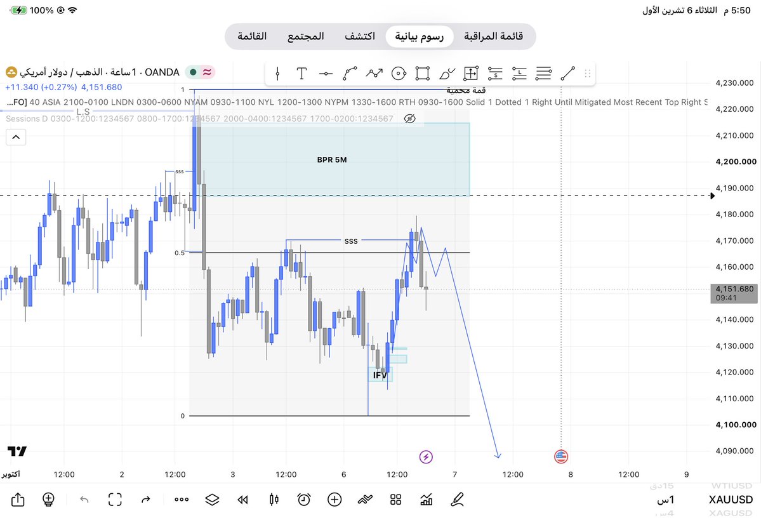
Task: Select the Text drawing tool
Action: click(x=301, y=74)
